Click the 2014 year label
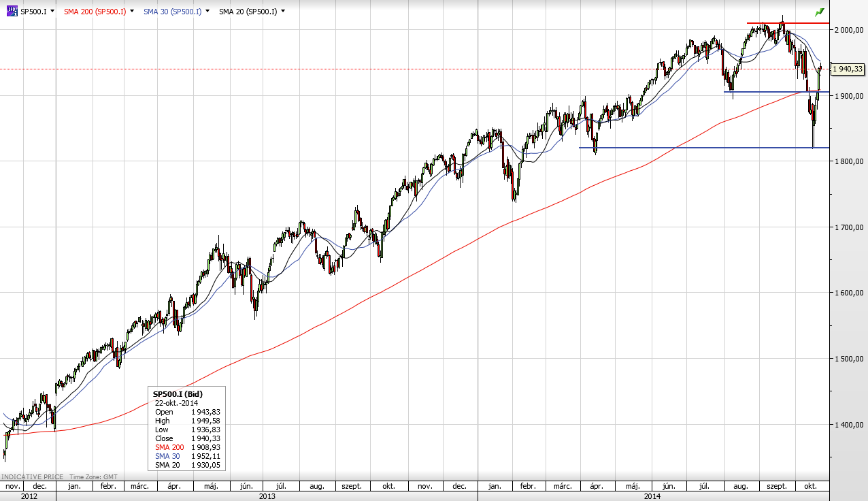Image resolution: width=868 pixels, height=501 pixels. (653, 496)
